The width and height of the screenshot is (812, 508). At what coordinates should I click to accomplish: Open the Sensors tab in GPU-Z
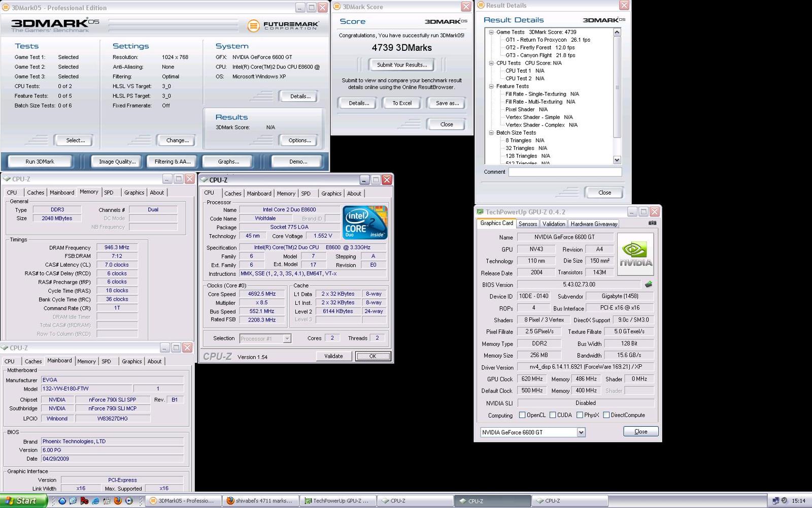coord(528,224)
